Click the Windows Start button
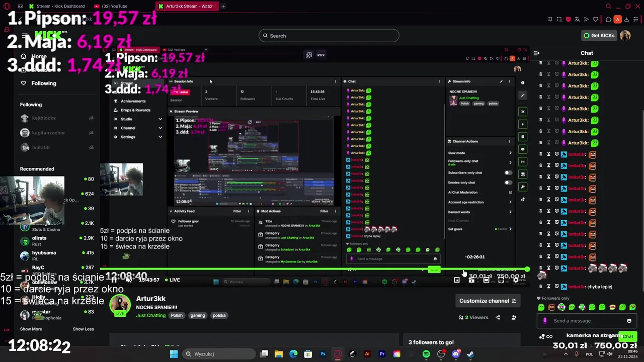644x362 pixels. 174,354
